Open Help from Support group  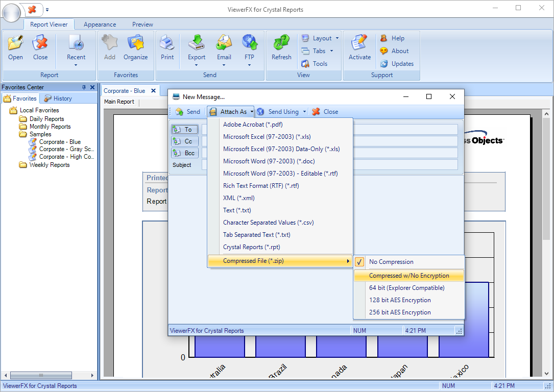tap(392, 38)
